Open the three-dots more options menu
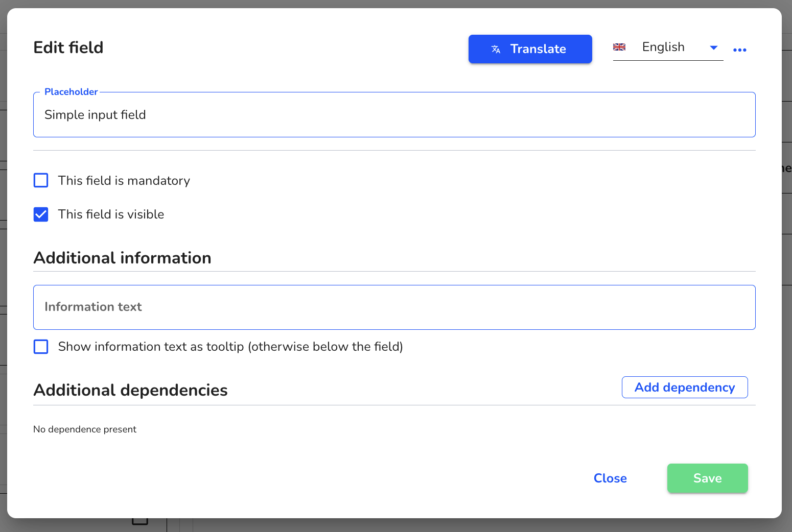The height and width of the screenshot is (532, 792). click(739, 50)
